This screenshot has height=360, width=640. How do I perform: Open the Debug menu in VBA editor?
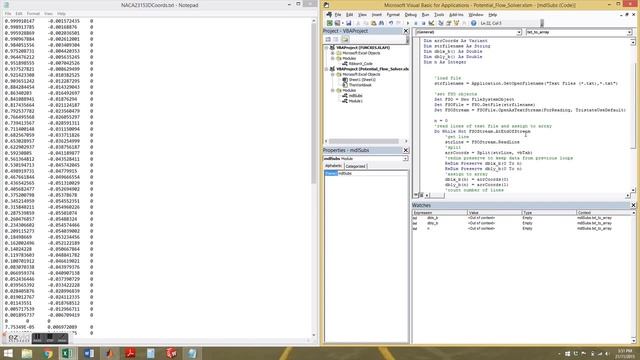[x=411, y=15]
